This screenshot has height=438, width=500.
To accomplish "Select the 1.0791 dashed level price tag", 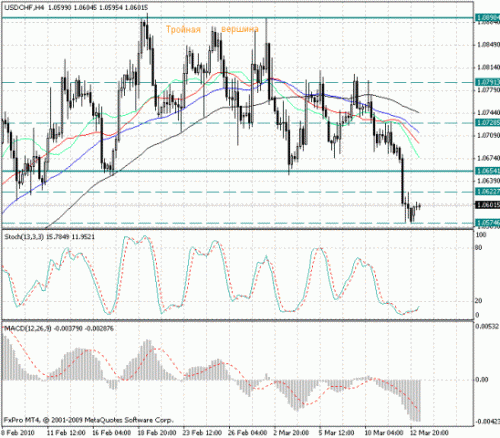I will [487, 82].
